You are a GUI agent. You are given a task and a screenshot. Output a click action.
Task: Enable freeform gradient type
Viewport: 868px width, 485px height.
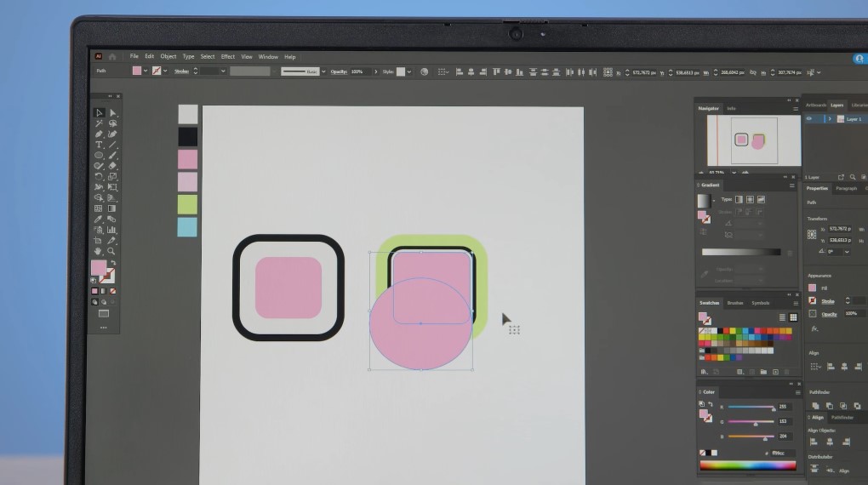[x=761, y=199]
